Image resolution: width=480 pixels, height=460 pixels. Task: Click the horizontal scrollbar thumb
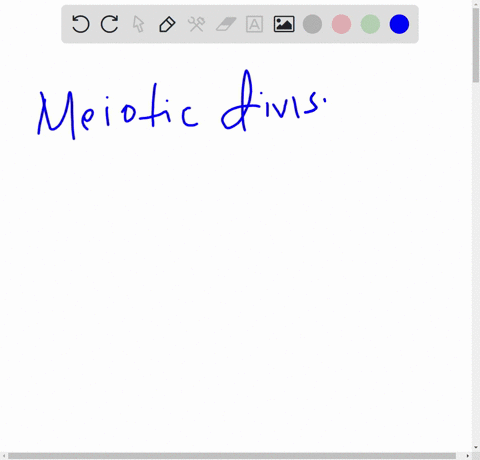tap(232, 456)
